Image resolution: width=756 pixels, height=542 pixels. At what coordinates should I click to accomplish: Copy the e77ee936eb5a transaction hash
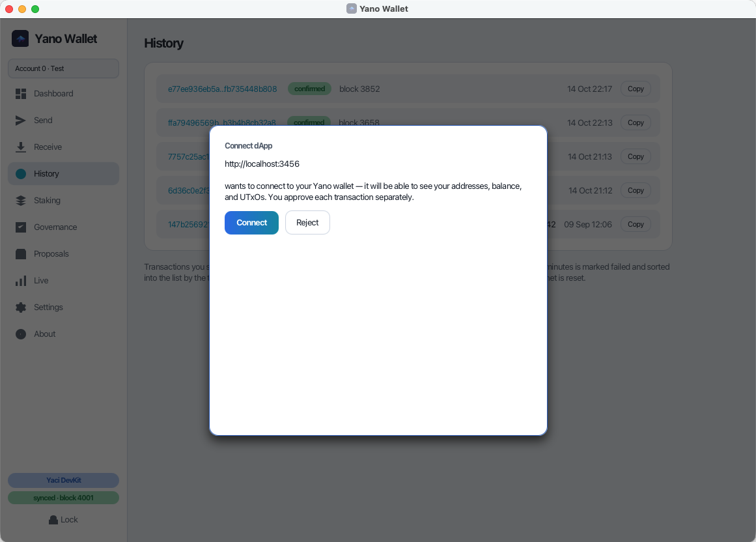(x=636, y=89)
